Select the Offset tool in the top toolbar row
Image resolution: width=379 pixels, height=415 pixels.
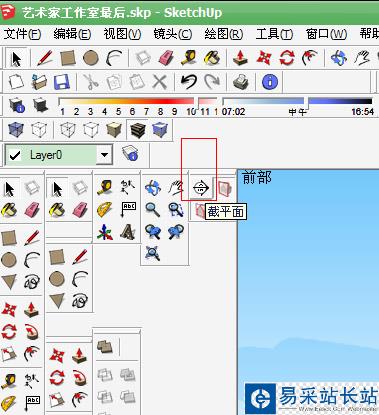[310, 58]
